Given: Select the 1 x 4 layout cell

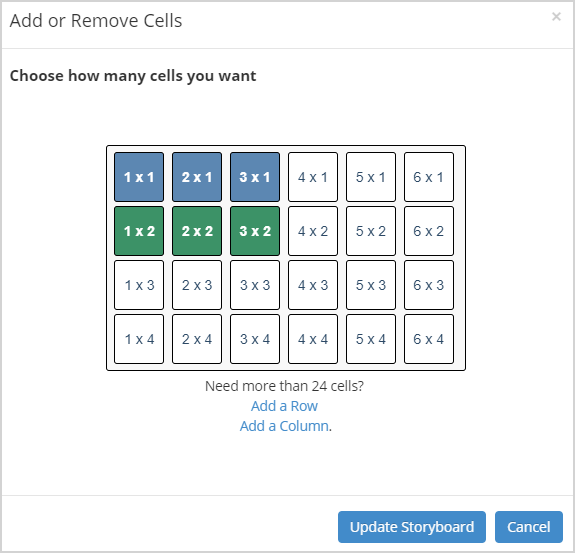Looking at the screenshot, I should [x=139, y=339].
